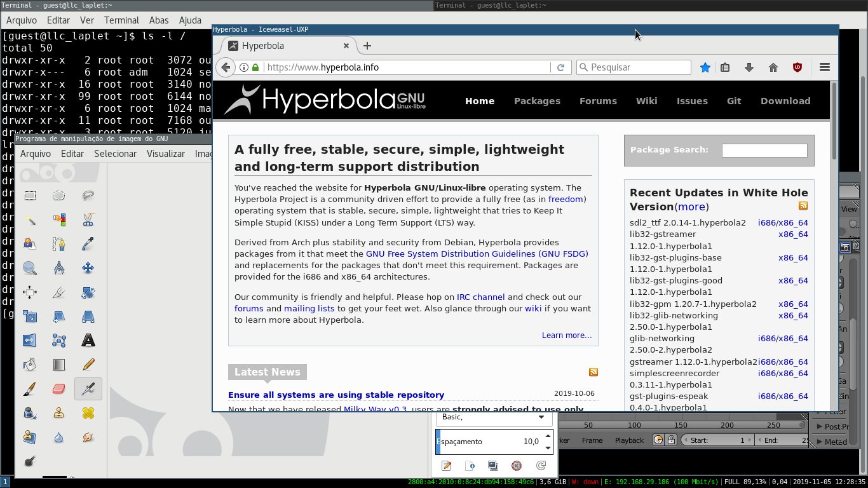Image resolution: width=868 pixels, height=488 pixels.
Task: Select the Paintbrush tool in GIMP
Action: [x=30, y=389]
